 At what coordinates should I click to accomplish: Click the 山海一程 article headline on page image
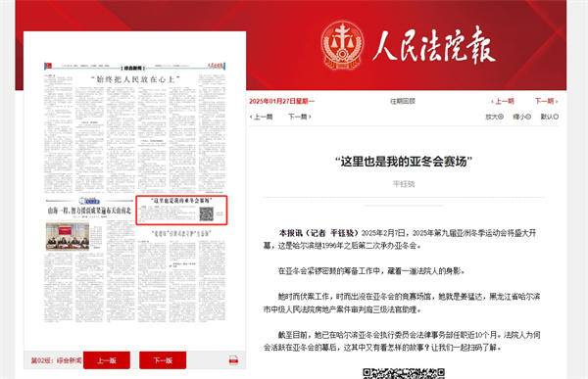pos(89,211)
